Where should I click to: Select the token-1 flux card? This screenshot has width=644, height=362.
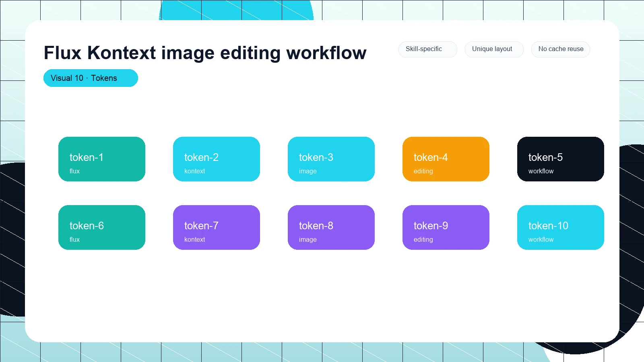coord(102,159)
